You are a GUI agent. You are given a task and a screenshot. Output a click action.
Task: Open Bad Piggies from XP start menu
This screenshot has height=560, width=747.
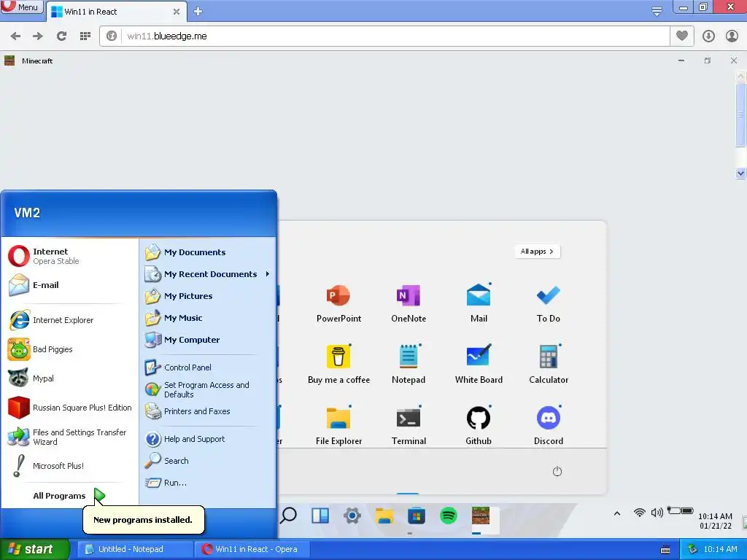[x=69, y=349]
